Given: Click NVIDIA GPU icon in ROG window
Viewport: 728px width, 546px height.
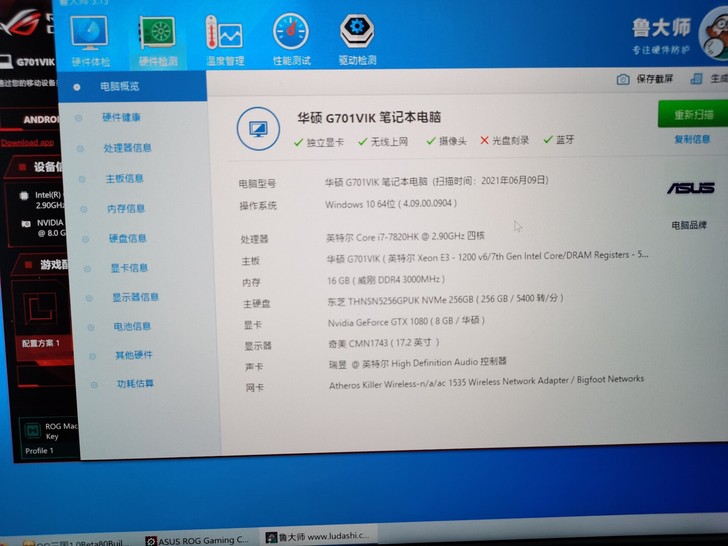Looking at the screenshot, I should (26, 224).
